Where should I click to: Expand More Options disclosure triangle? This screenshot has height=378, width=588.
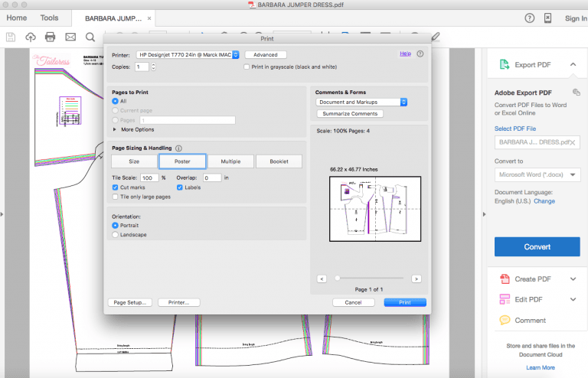[x=115, y=129]
